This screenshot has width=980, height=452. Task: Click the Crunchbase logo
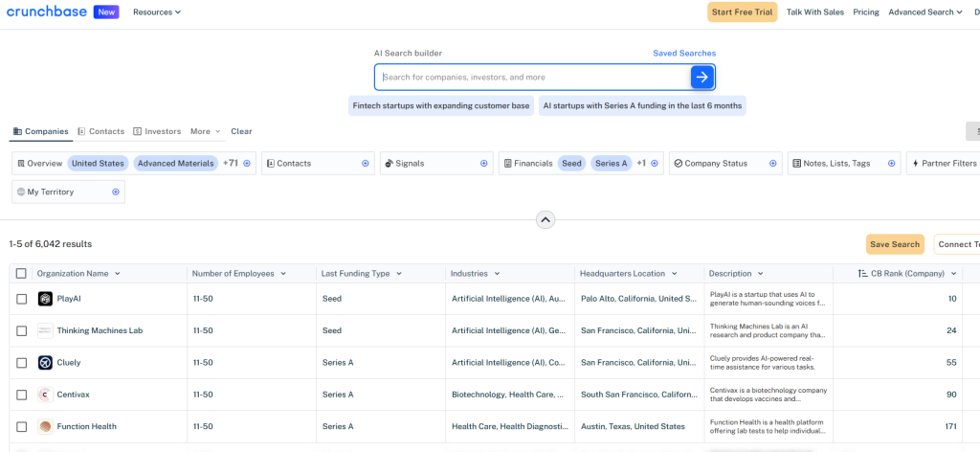(47, 11)
